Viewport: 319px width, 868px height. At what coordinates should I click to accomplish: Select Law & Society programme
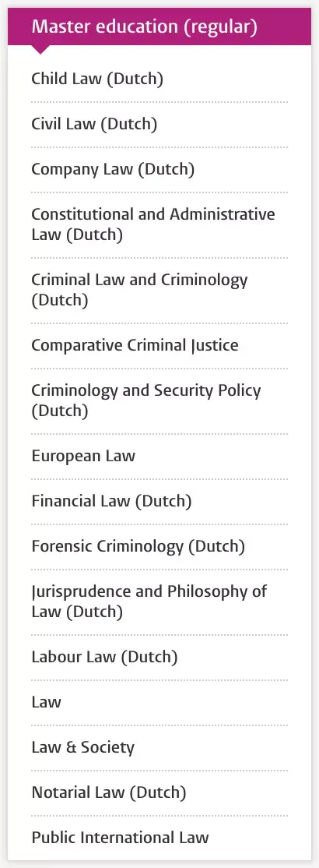point(83,747)
